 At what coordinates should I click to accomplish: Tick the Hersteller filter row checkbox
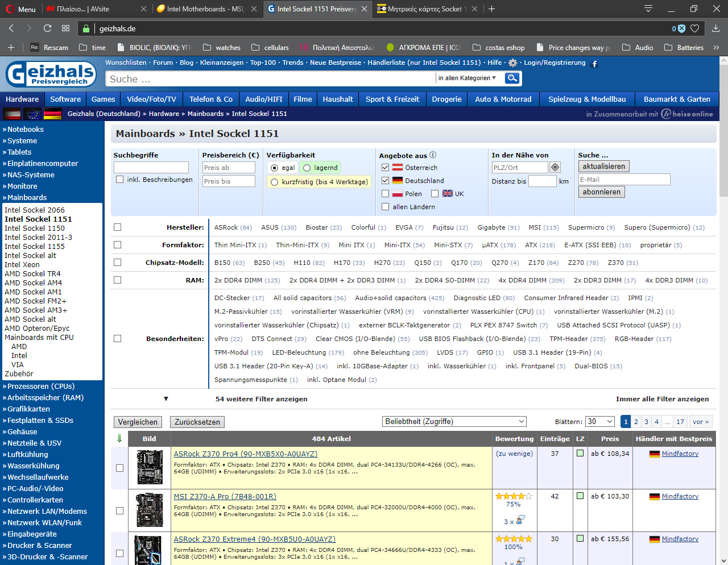(x=117, y=227)
